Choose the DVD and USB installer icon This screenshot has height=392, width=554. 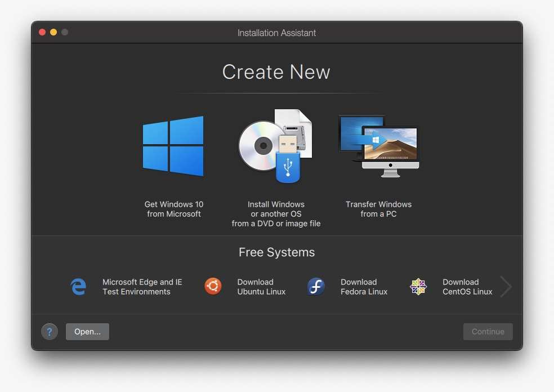275,146
